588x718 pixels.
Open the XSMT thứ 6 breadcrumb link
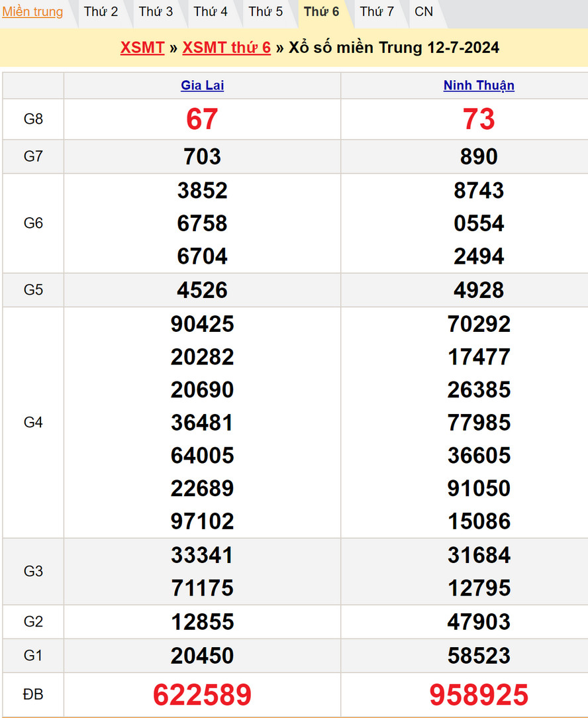coord(226,48)
